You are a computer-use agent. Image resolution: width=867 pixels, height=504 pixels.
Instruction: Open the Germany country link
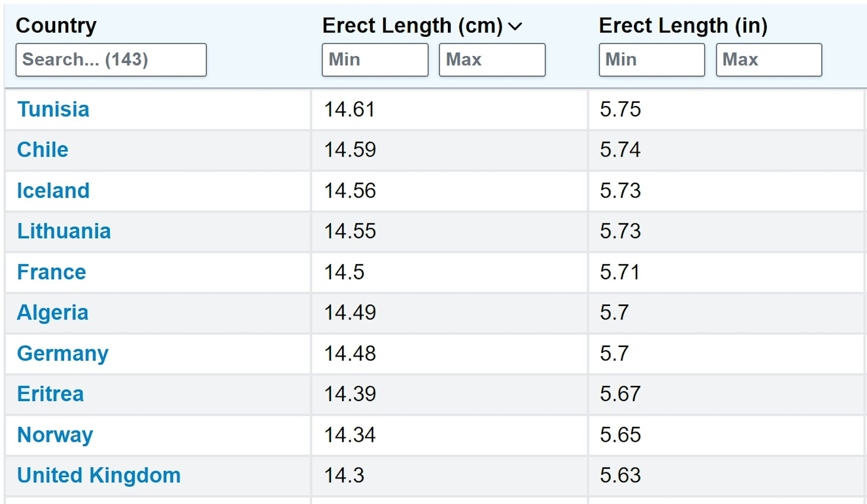pos(63,354)
